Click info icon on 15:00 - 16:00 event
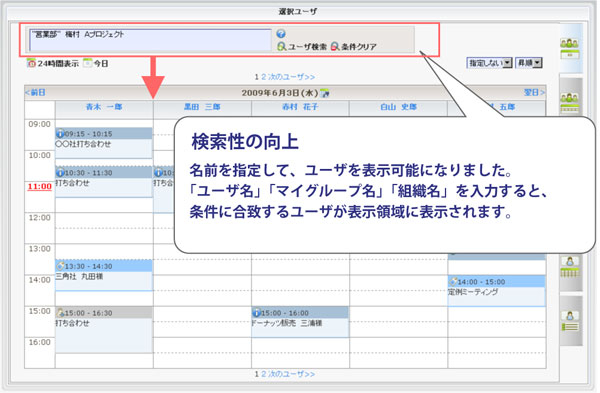 (256, 313)
